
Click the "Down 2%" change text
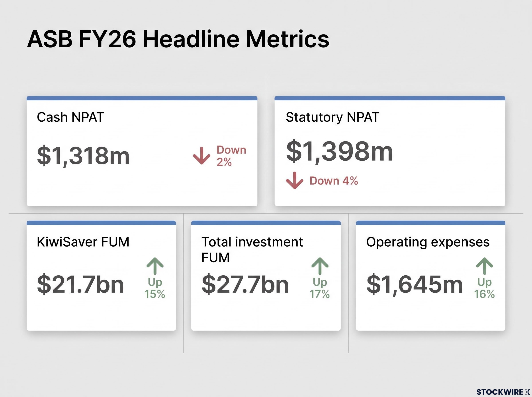click(x=231, y=156)
